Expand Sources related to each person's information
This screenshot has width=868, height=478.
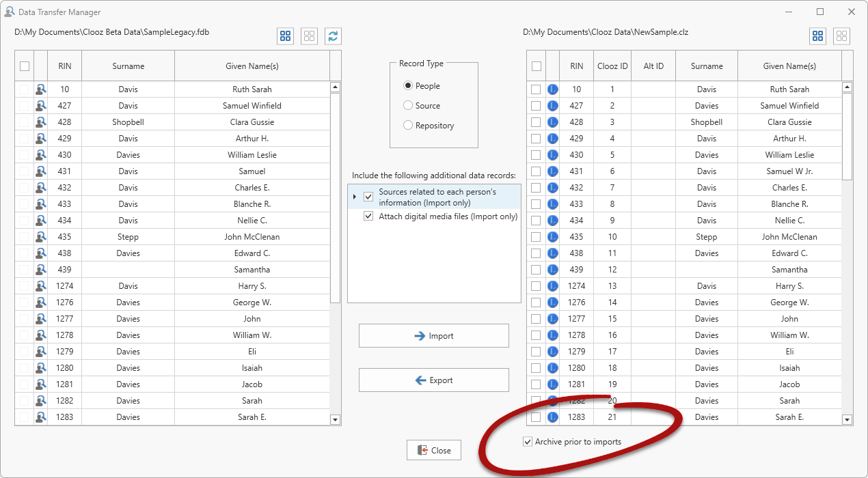pos(354,197)
